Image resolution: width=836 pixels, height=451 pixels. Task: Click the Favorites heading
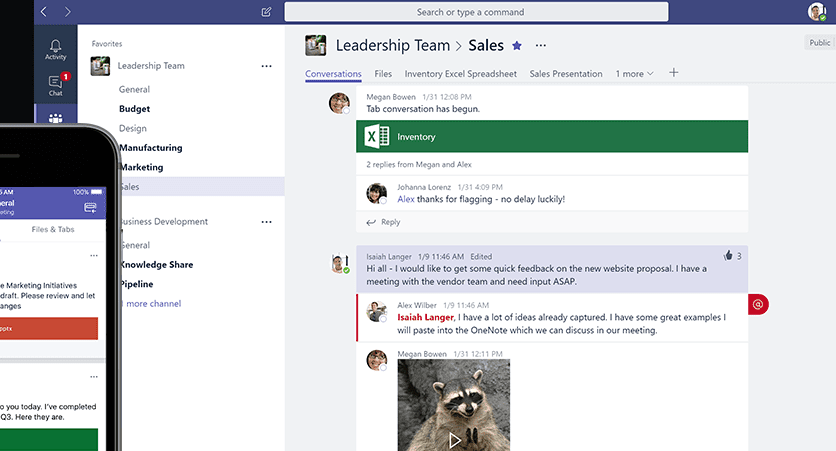[107, 44]
